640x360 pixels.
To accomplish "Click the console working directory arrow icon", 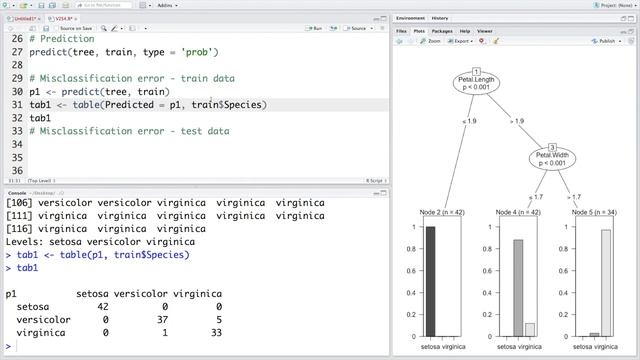I will [62, 193].
